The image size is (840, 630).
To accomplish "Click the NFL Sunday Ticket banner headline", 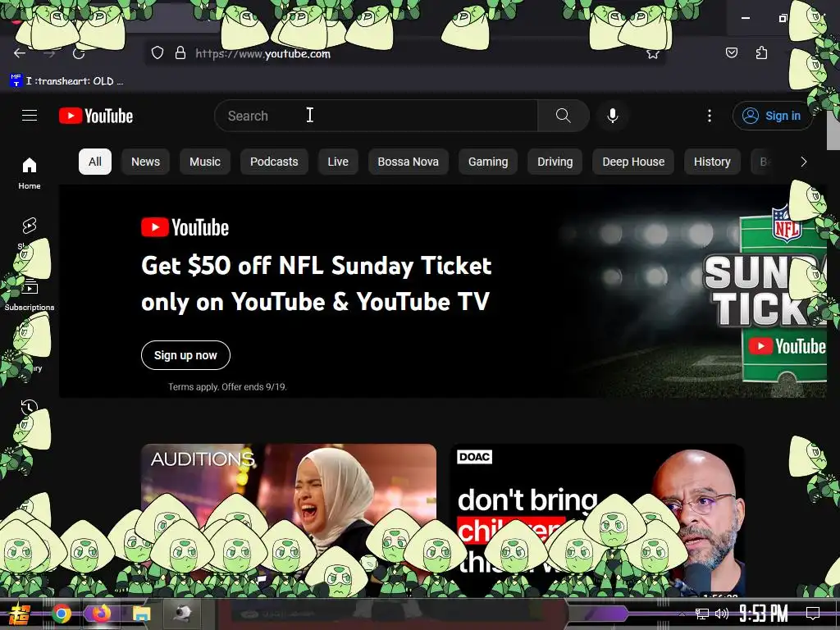I will 316,283.
